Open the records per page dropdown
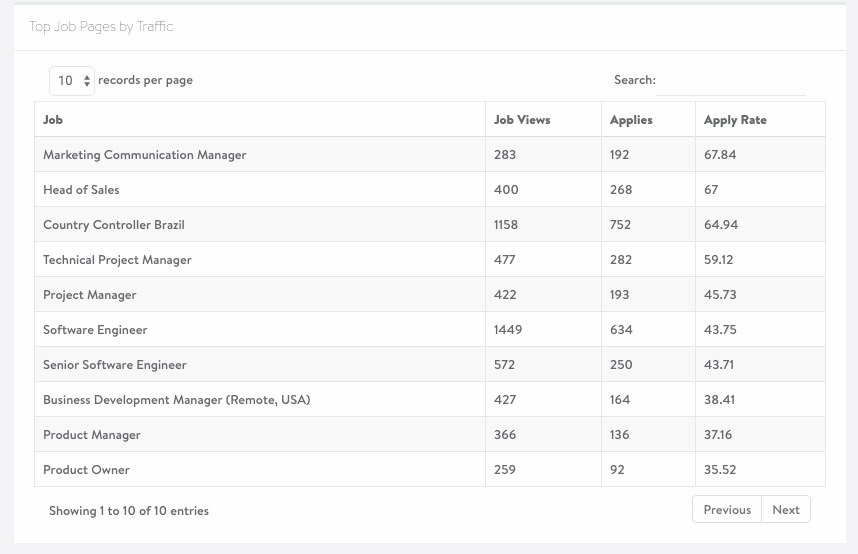858x554 pixels. (72, 81)
